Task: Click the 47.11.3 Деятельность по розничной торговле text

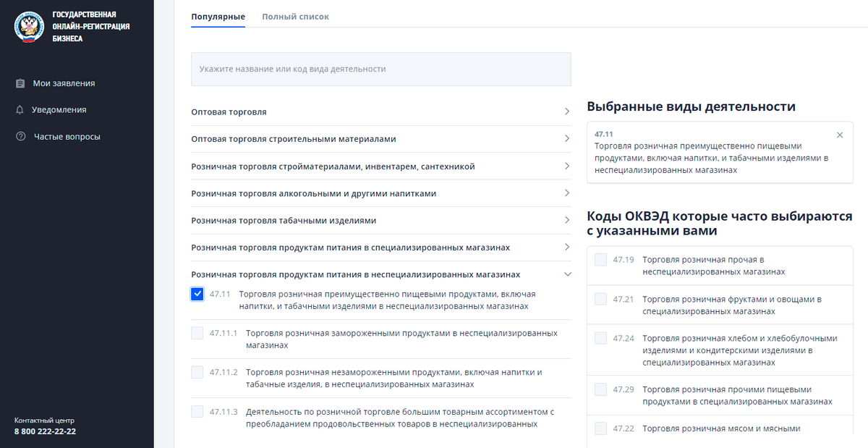Action: point(400,418)
